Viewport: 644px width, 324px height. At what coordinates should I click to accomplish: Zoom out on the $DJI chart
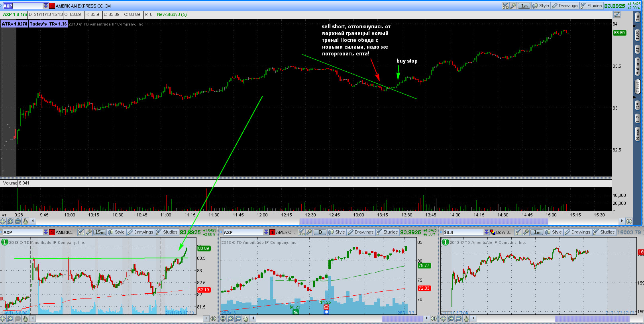[x=459, y=318]
